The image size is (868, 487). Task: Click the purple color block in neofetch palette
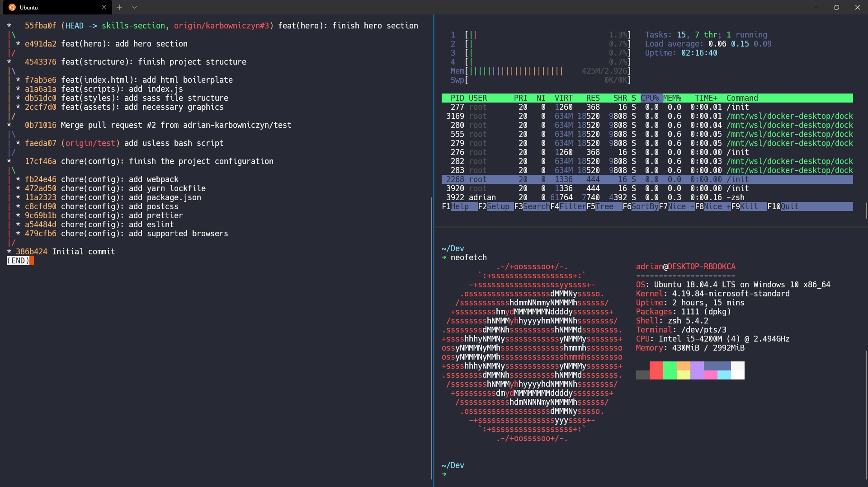(697, 370)
